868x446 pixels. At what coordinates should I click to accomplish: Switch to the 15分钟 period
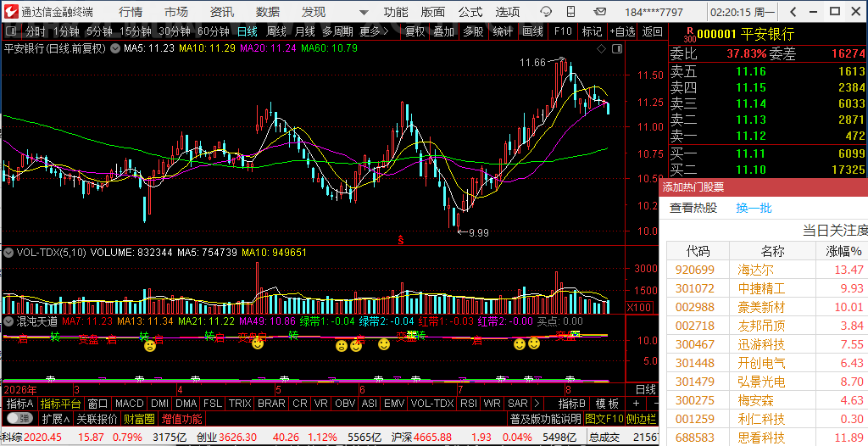coord(135,31)
